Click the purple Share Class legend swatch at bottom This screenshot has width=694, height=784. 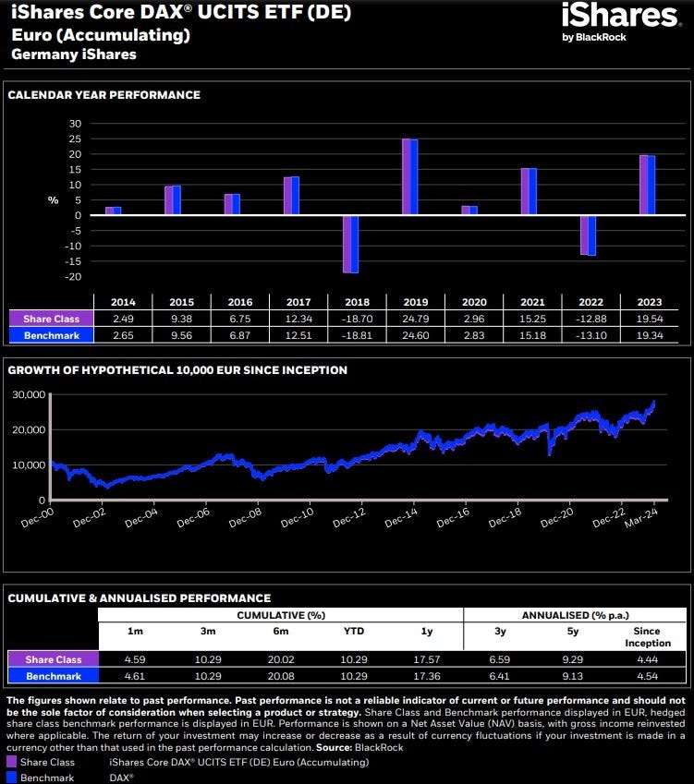pos(12,762)
